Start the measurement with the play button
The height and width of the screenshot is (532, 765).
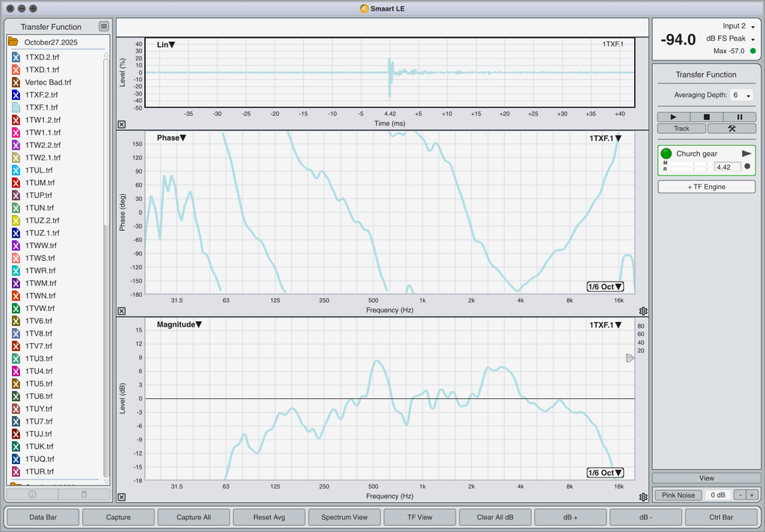pyautogui.click(x=673, y=117)
